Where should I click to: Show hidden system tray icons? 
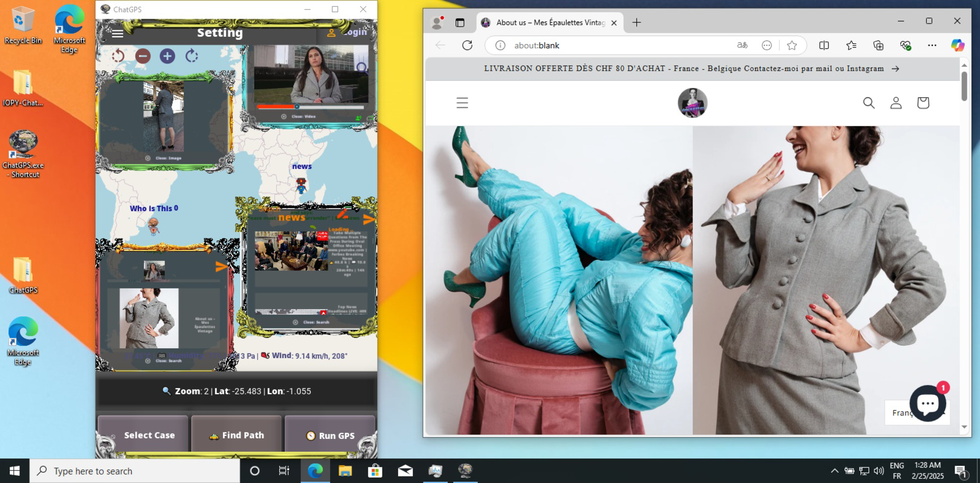tap(834, 471)
